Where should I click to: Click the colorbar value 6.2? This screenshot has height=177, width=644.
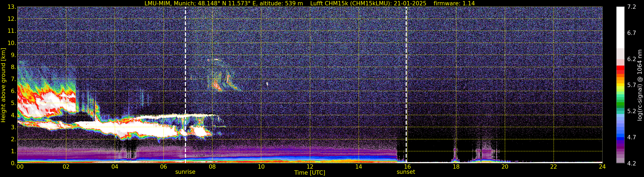[632, 59]
